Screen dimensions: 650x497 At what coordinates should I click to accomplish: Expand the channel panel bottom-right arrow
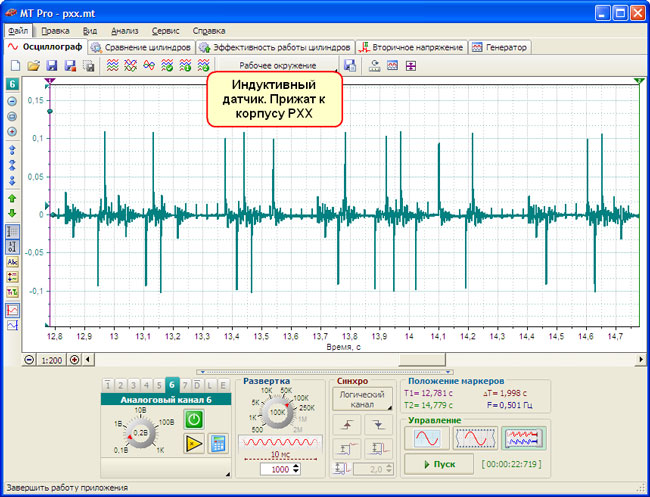(x=228, y=472)
